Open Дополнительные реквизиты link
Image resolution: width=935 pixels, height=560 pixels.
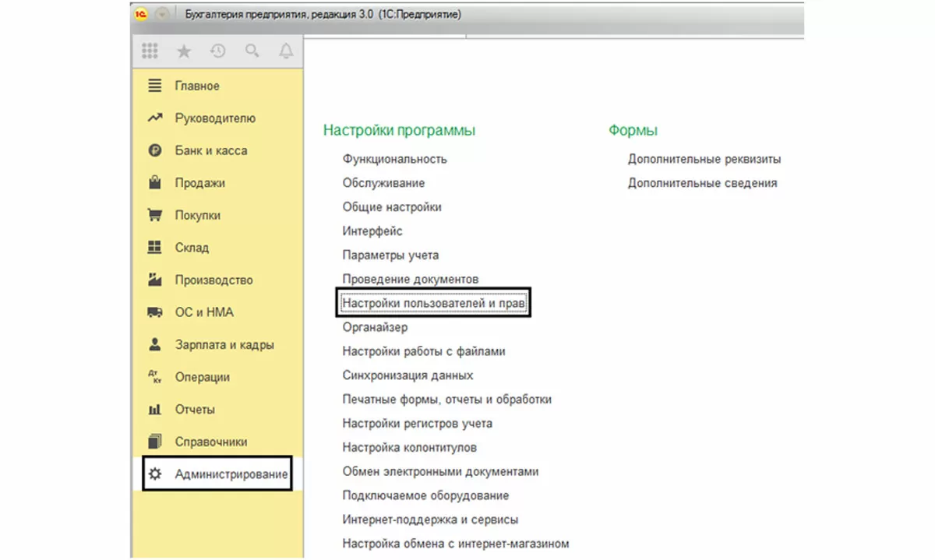tap(704, 159)
